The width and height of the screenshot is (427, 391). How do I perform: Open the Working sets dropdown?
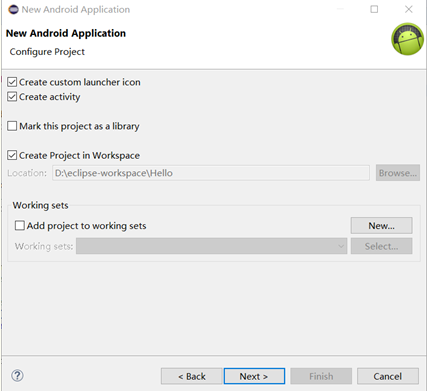[211, 246]
